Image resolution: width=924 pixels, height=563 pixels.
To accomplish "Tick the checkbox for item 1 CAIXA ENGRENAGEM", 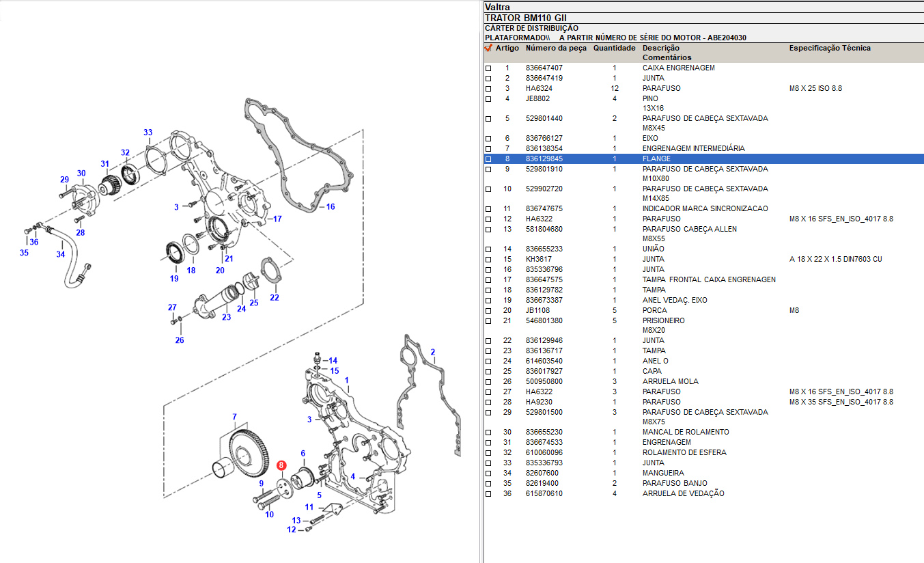I will pyautogui.click(x=488, y=68).
